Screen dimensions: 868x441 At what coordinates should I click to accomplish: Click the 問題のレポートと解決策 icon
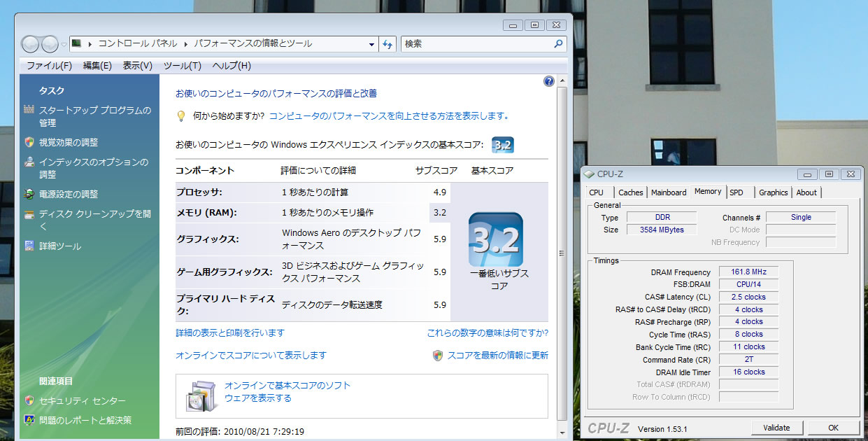(x=29, y=420)
